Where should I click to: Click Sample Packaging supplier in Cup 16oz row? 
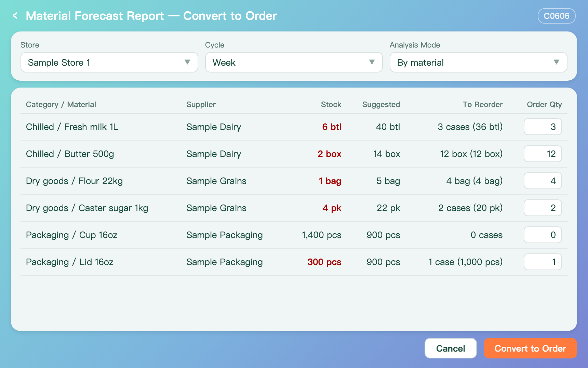pyautogui.click(x=225, y=235)
